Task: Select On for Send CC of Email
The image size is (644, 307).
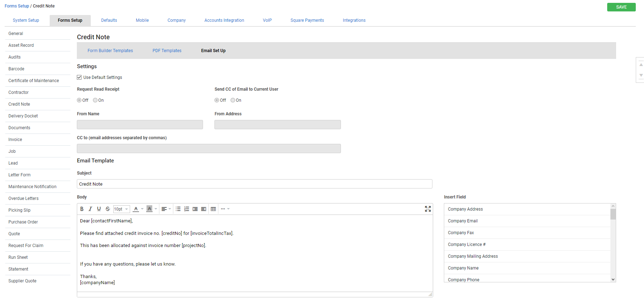Action: click(x=233, y=100)
